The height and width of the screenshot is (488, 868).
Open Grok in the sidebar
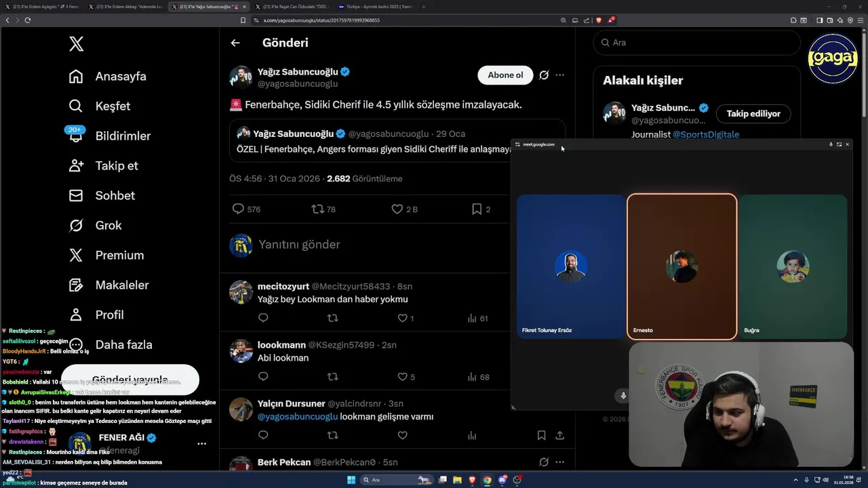(95, 226)
